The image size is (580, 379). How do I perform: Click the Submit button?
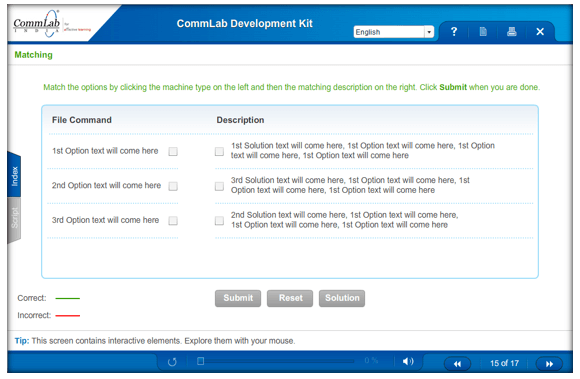tap(238, 298)
